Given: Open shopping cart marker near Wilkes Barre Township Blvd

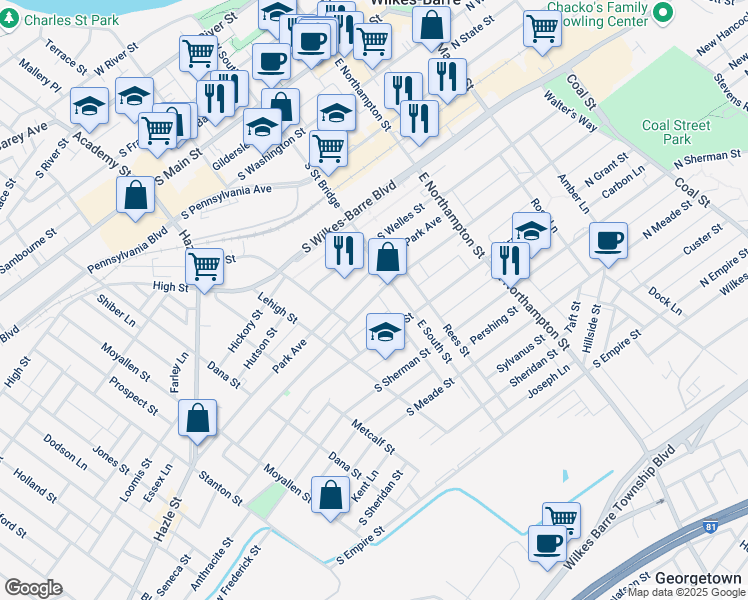Looking at the screenshot, I should 561,520.
